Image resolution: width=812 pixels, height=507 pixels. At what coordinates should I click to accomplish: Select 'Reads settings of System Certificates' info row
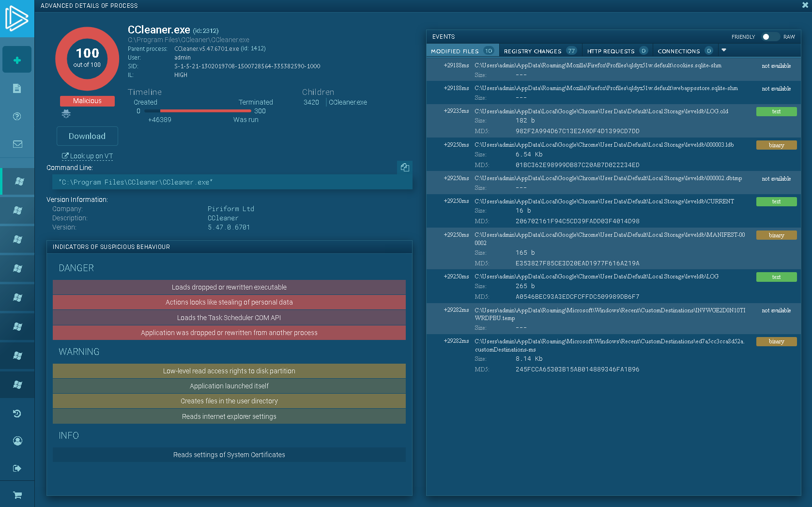[x=229, y=455]
